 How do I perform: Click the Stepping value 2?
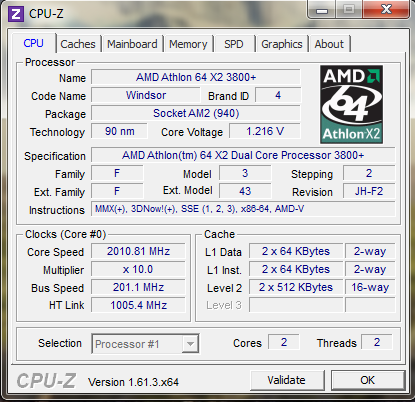(x=369, y=173)
